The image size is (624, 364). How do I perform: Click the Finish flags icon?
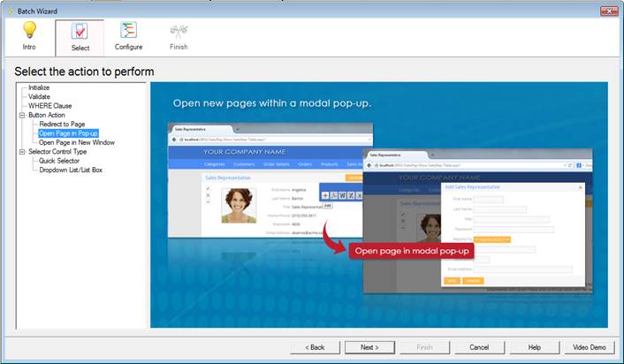(x=178, y=31)
